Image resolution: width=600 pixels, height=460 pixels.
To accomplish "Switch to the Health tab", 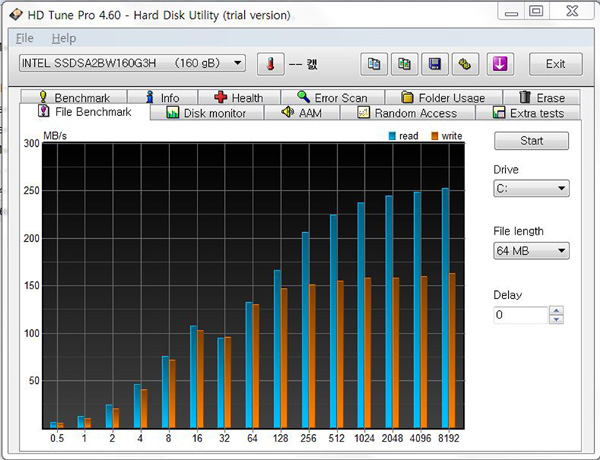I will point(239,97).
